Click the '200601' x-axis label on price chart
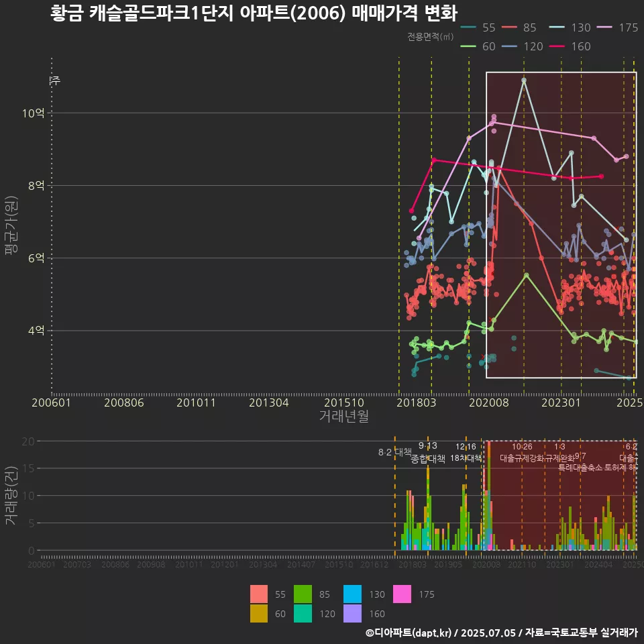Screen dimensions: 644x644 tap(52, 402)
